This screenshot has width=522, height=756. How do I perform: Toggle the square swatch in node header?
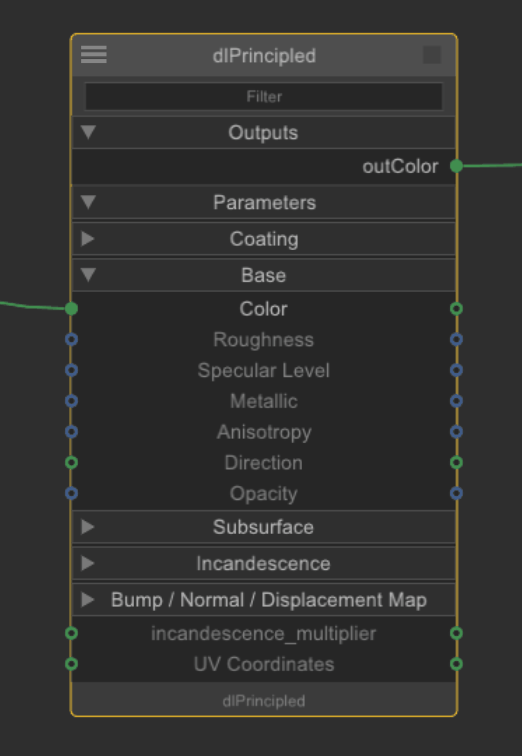(432, 55)
